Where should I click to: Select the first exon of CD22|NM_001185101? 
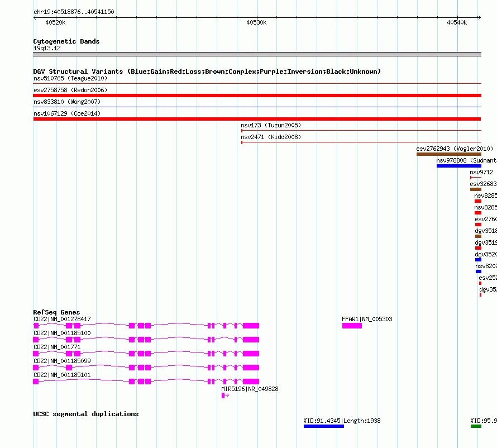36,382
